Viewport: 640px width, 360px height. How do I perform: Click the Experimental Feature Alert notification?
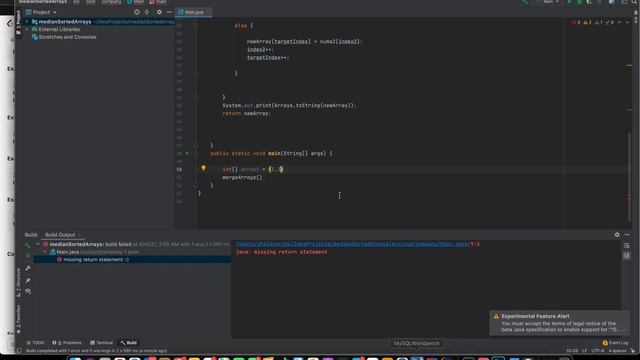click(x=559, y=322)
